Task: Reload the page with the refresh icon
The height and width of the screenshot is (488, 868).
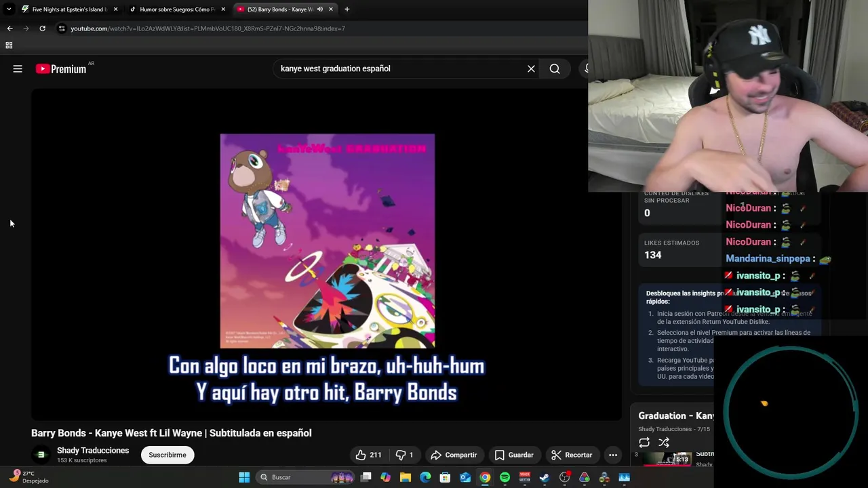Action: pyautogui.click(x=42, y=28)
